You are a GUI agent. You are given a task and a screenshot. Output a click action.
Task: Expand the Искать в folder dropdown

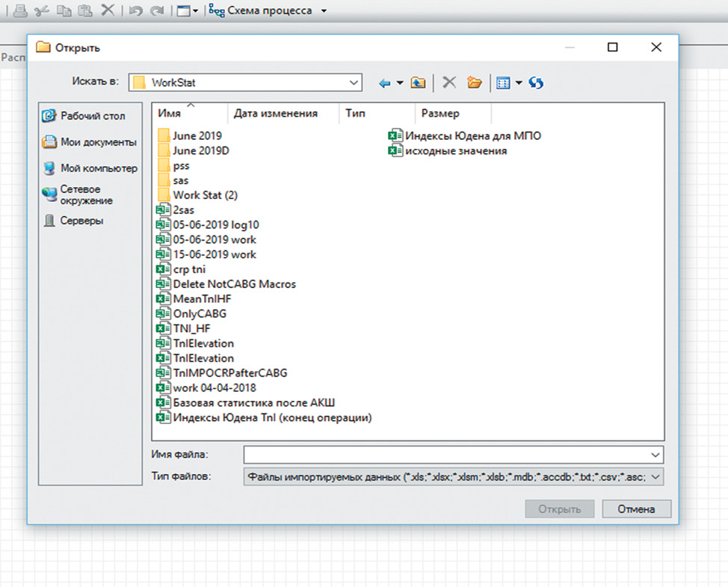point(354,82)
